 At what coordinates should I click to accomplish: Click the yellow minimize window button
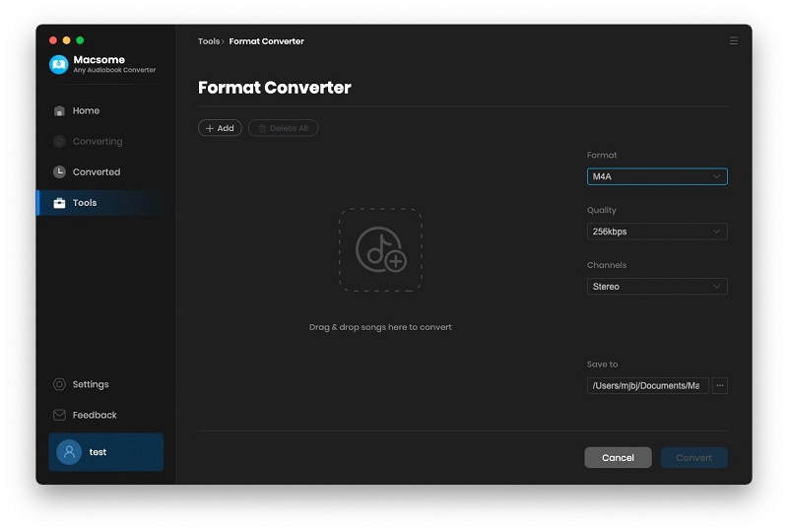coord(66,40)
